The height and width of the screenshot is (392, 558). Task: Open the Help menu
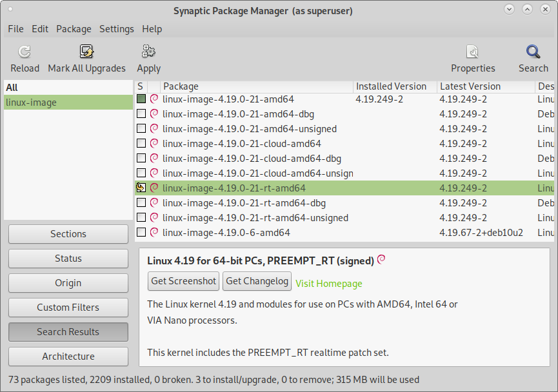click(152, 29)
